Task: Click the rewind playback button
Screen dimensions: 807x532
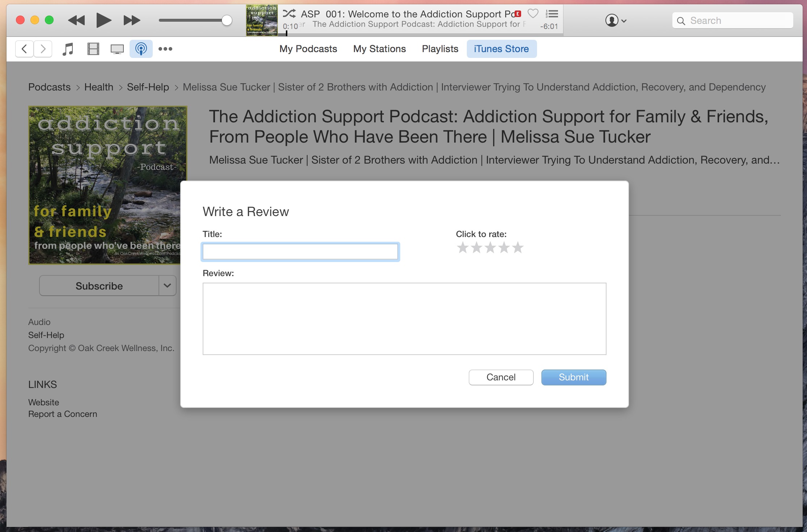Action: (76, 20)
